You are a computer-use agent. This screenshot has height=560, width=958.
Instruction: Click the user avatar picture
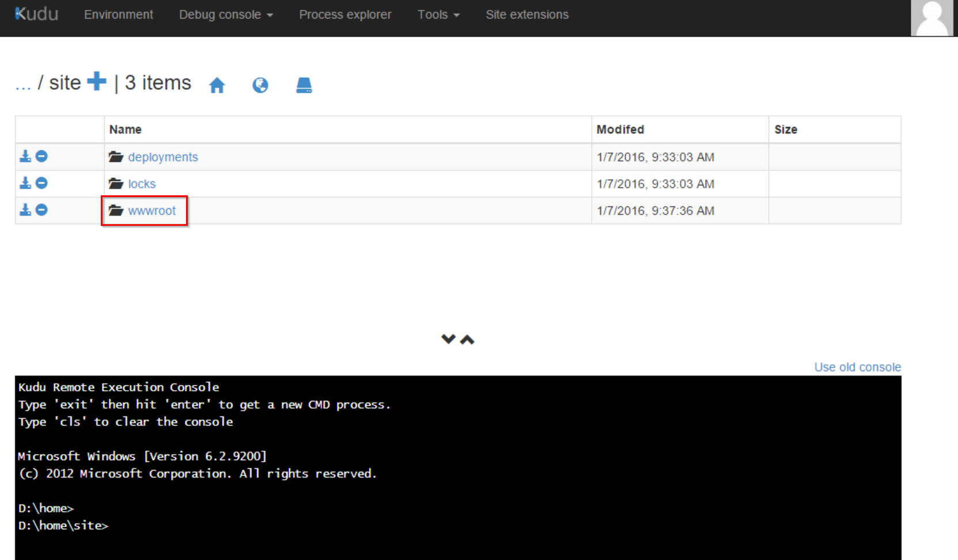click(932, 18)
